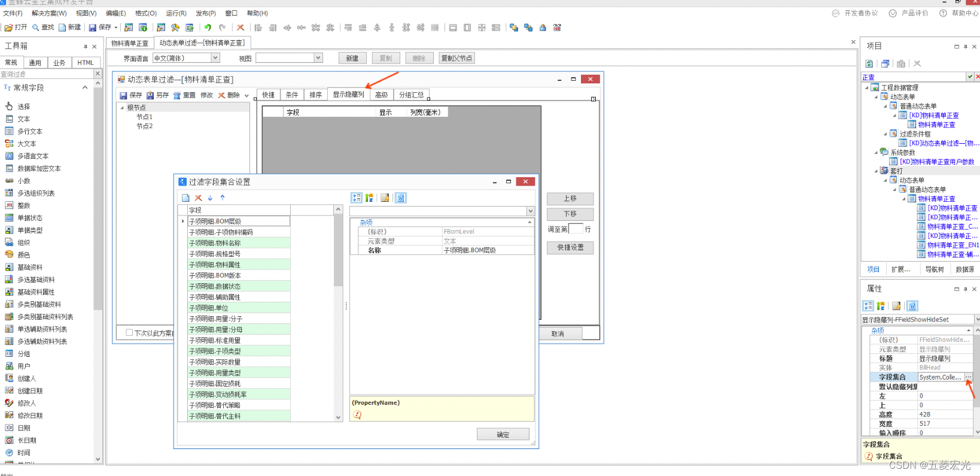Select 多行文本 item in toolbox
This screenshot has height=476, width=980.
point(29,131)
